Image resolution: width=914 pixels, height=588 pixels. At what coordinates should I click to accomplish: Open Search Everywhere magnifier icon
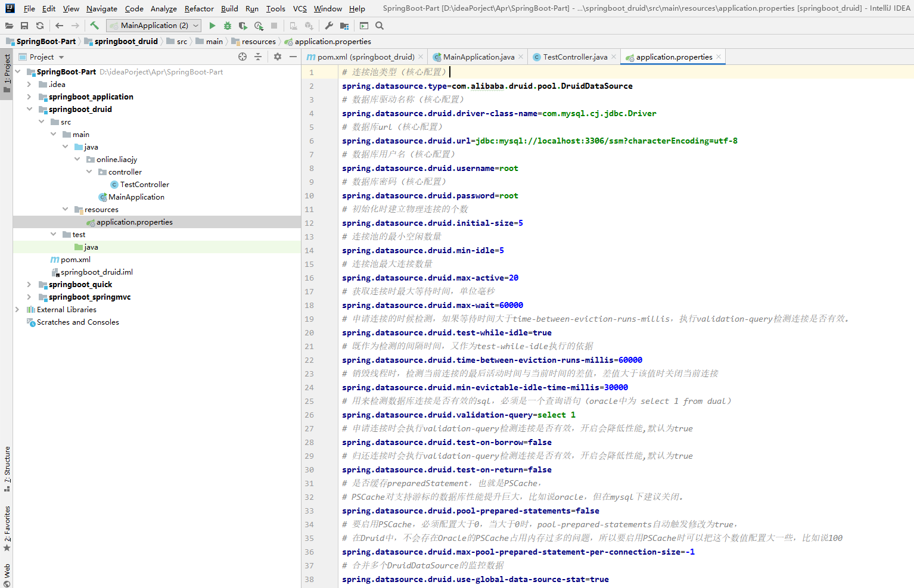pyautogui.click(x=380, y=26)
